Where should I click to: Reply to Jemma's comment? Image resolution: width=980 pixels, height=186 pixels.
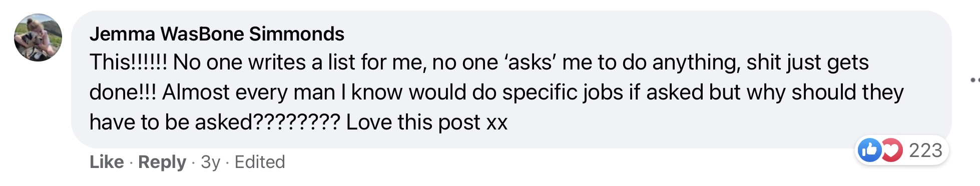[x=162, y=162]
